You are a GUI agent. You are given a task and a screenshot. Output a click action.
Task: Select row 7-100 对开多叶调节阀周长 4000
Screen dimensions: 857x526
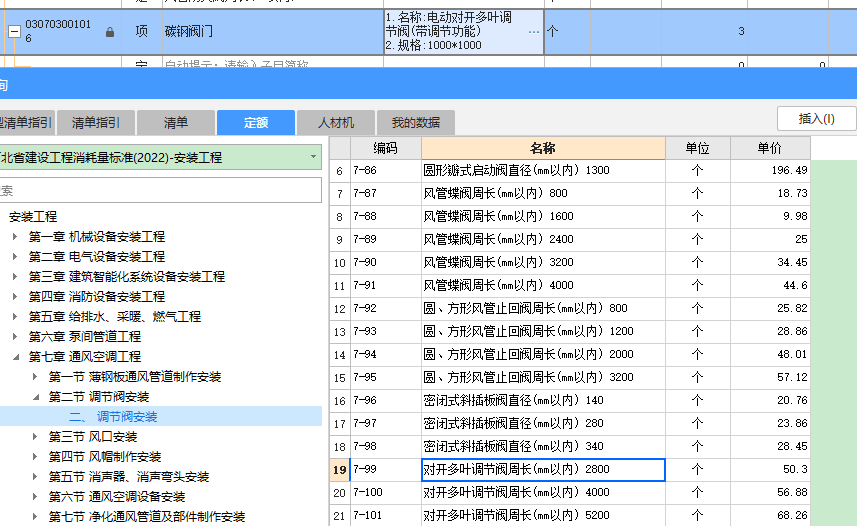point(570,493)
